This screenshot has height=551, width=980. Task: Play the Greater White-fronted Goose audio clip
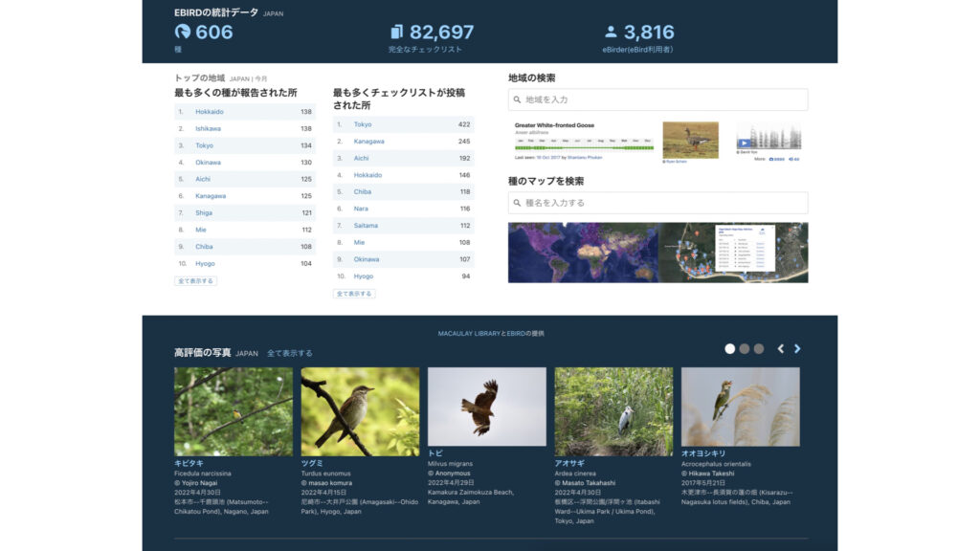tap(744, 143)
